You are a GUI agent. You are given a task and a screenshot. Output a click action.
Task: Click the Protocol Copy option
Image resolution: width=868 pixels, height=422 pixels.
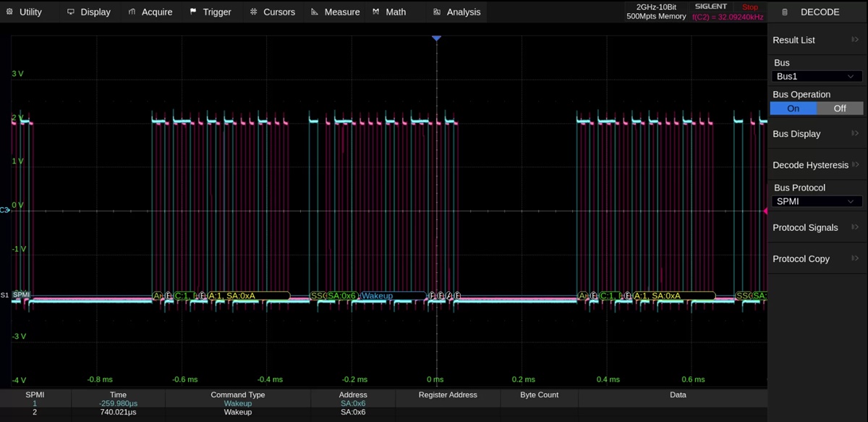(x=817, y=259)
